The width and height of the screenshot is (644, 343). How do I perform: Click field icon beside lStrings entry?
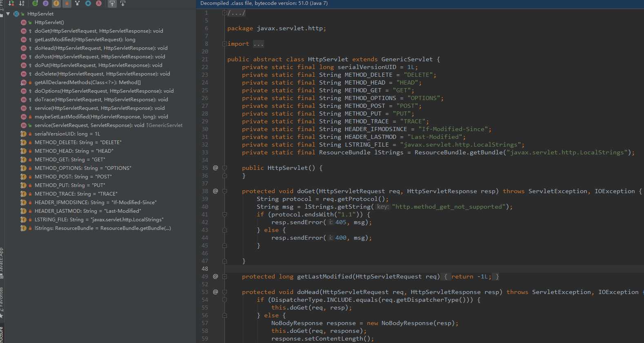(23, 228)
